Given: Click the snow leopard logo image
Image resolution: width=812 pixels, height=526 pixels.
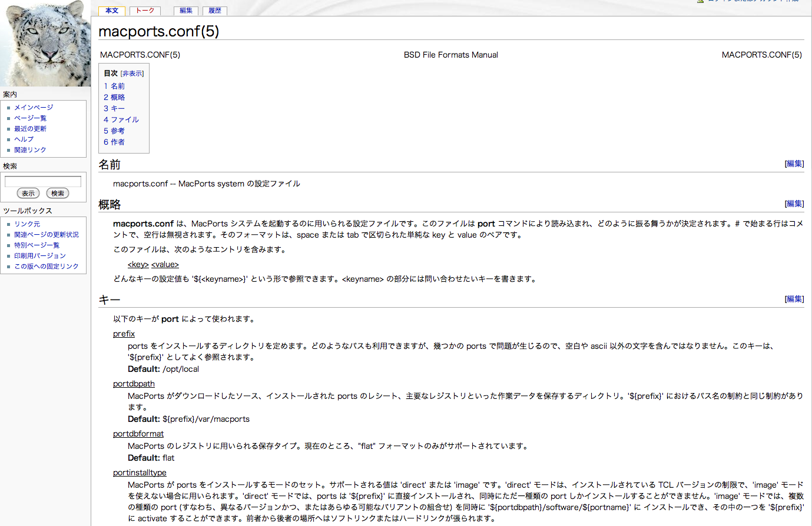Looking at the screenshot, I should point(45,44).
